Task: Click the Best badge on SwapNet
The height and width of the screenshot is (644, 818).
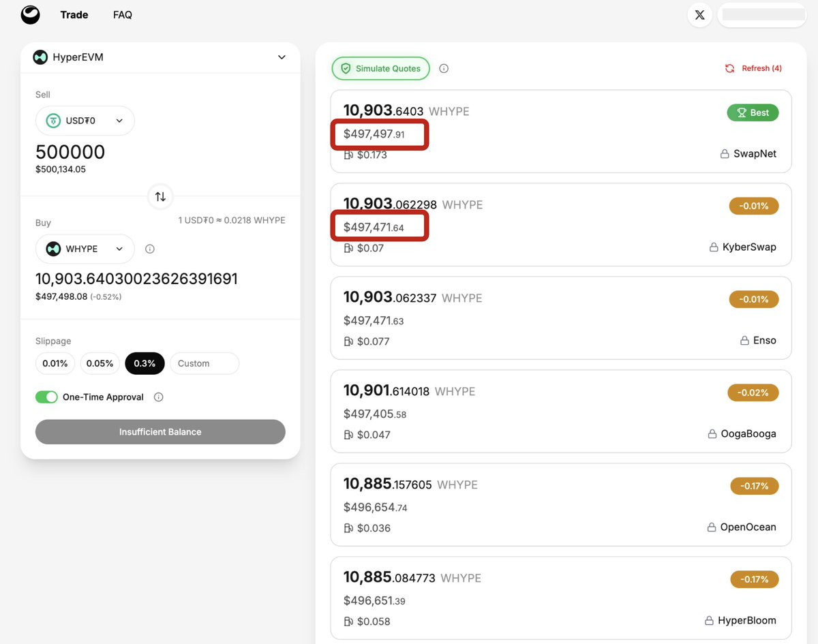Action: [753, 112]
